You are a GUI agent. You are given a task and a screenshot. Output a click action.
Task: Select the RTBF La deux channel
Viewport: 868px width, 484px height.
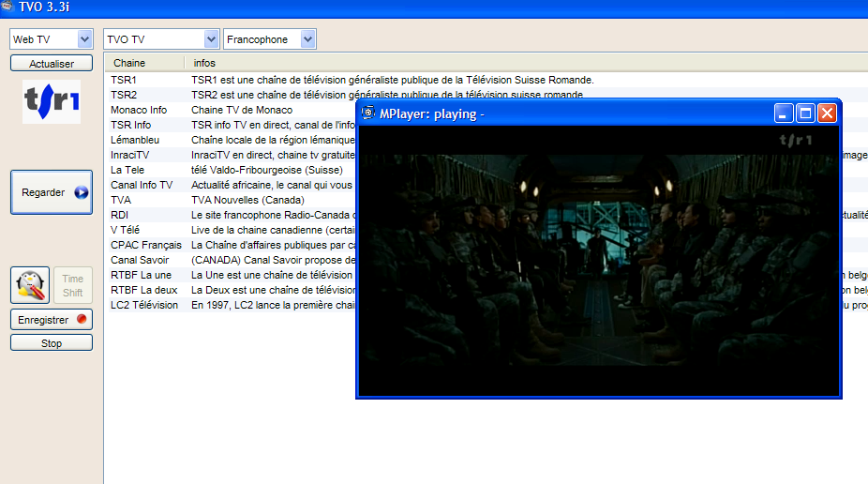144,289
